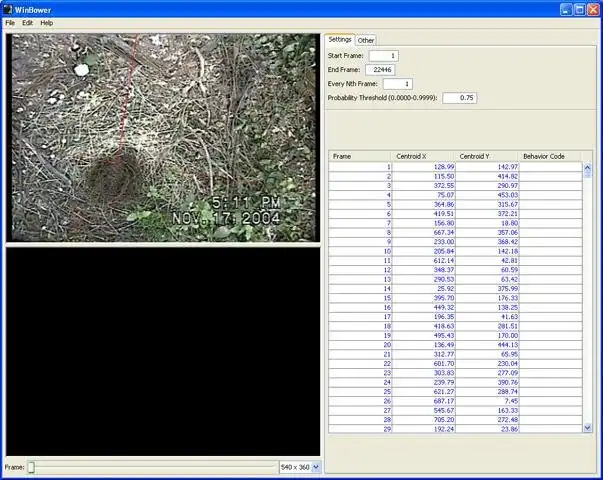
Task: Click the video preview frame thumbnail
Action: [x=163, y=138]
